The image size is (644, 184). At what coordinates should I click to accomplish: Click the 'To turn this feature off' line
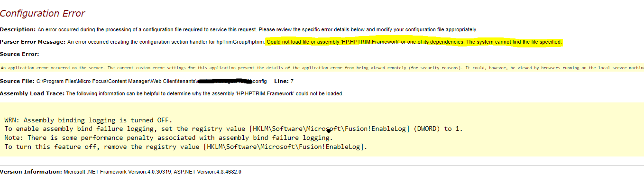tap(186, 147)
